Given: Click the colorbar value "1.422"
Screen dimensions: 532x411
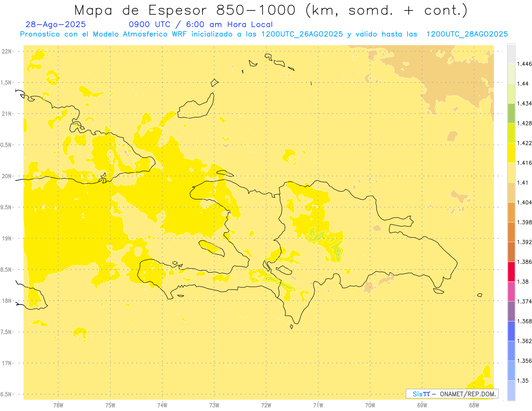Looking at the screenshot, I should point(524,143).
